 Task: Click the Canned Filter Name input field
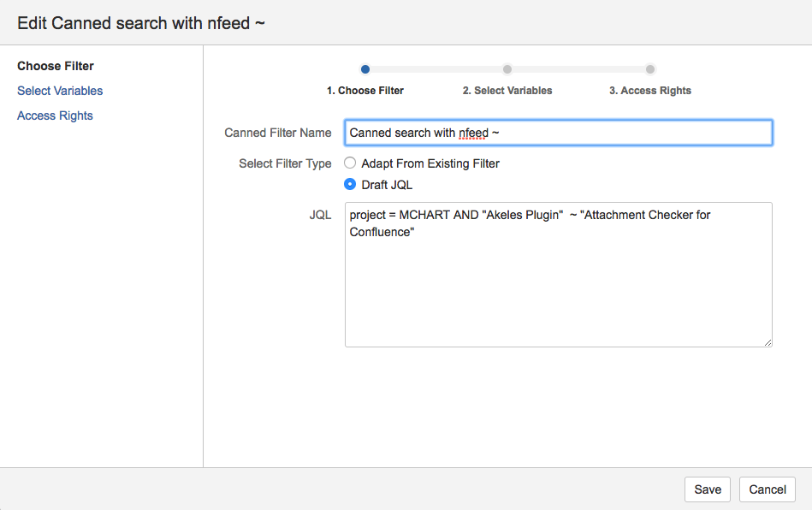point(558,133)
